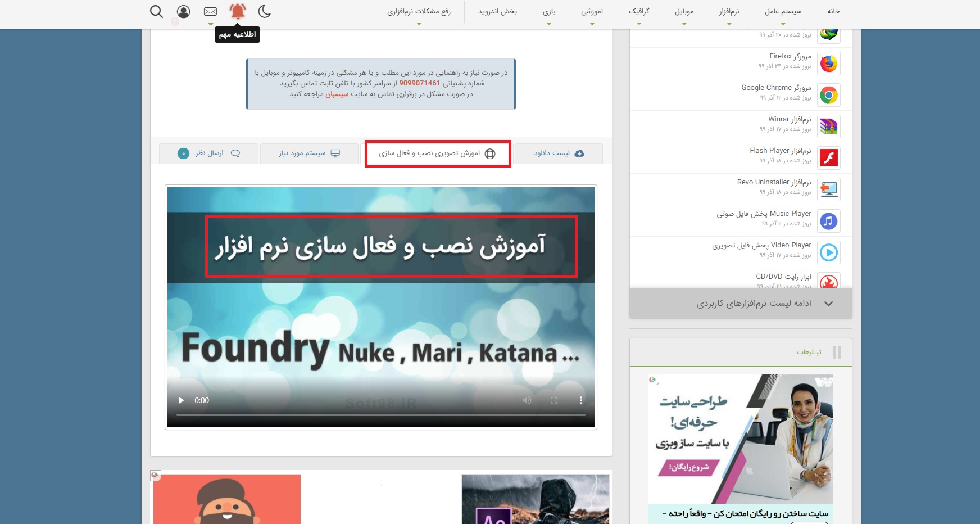
Task: Switch to آموزش تصویری نصب tab
Action: [x=437, y=153]
